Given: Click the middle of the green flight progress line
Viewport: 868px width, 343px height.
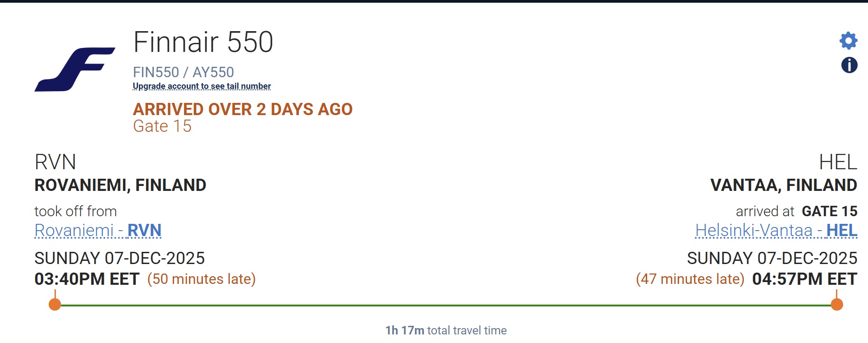Looking at the screenshot, I should pyautogui.click(x=445, y=306).
